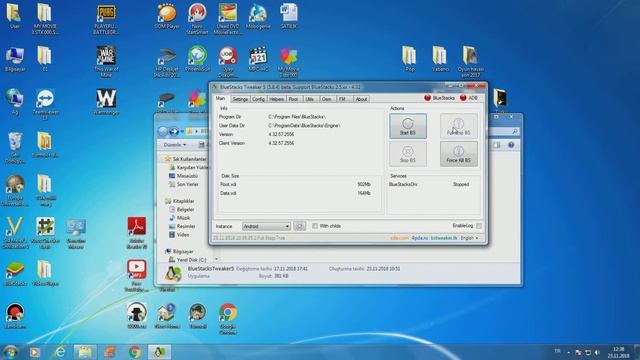Select the Google Chrome desktop icon
Screen dimensions: 640x360
(x=227, y=319)
